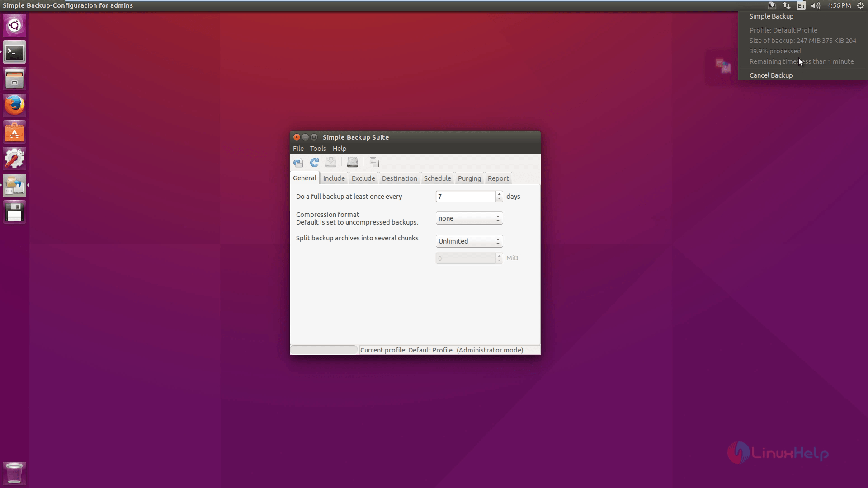868x488 pixels.
Task: Switch to the Exclude tab
Action: coord(363,178)
